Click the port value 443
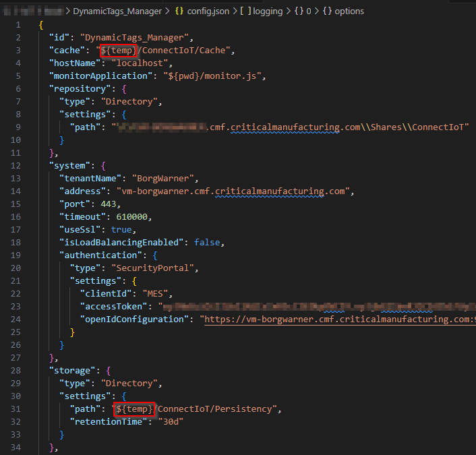This screenshot has height=455, width=476. click(x=109, y=204)
